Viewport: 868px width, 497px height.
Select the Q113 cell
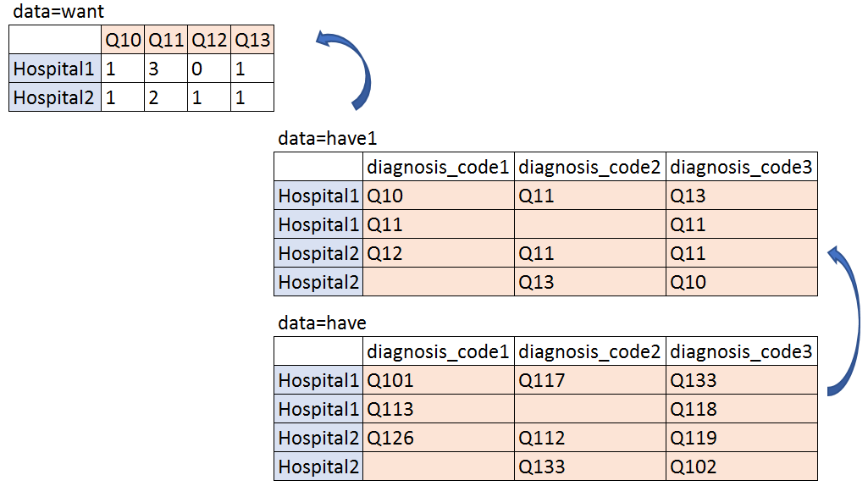click(x=439, y=409)
